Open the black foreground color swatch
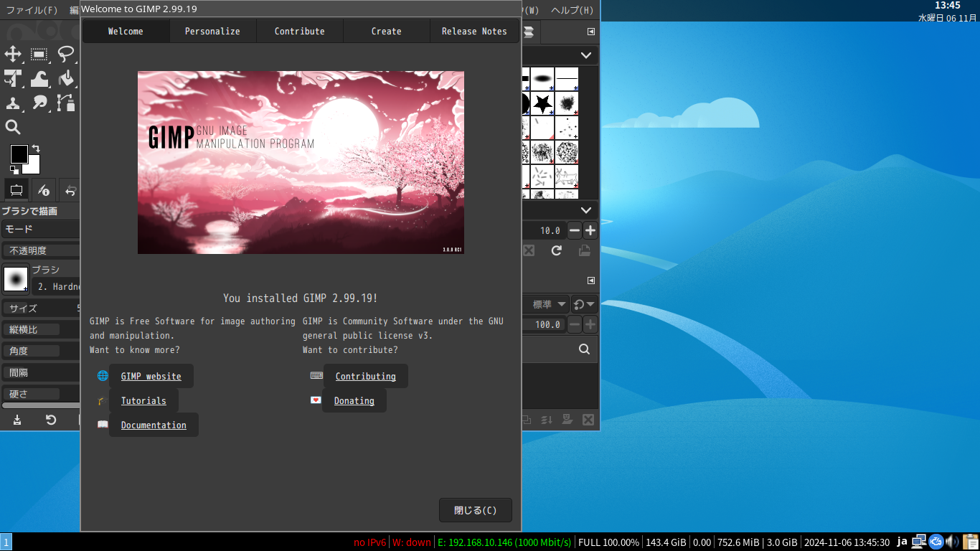Viewport: 980px width, 551px height. pyautogui.click(x=19, y=154)
